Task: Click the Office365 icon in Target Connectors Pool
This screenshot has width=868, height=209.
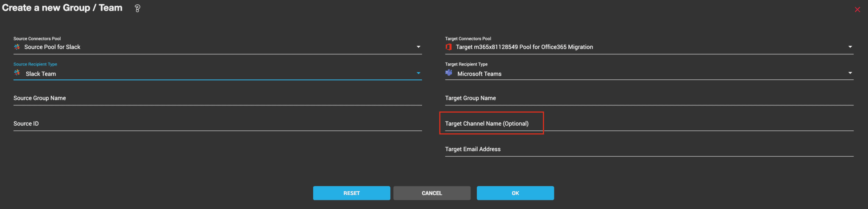Action: click(x=448, y=47)
